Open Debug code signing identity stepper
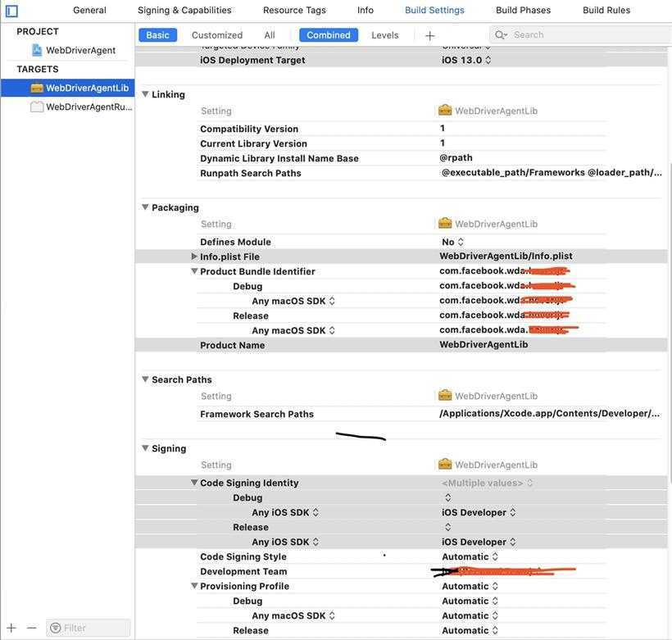The height and width of the screenshot is (640, 672). coord(447,497)
